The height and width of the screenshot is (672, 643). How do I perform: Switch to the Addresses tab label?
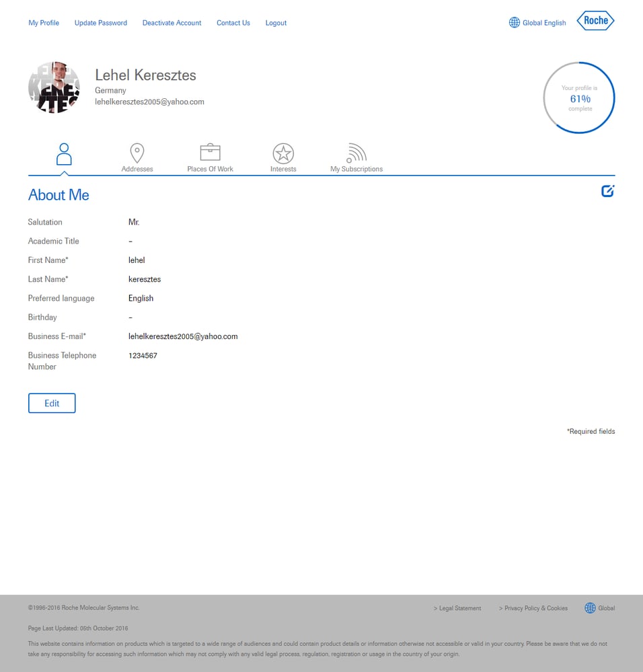137,169
